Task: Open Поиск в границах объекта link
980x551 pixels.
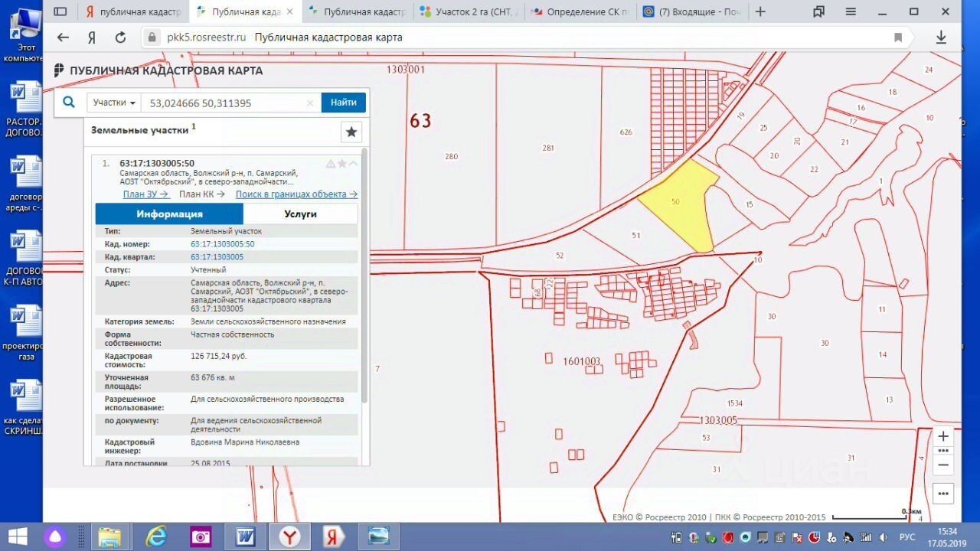Action: tap(296, 194)
